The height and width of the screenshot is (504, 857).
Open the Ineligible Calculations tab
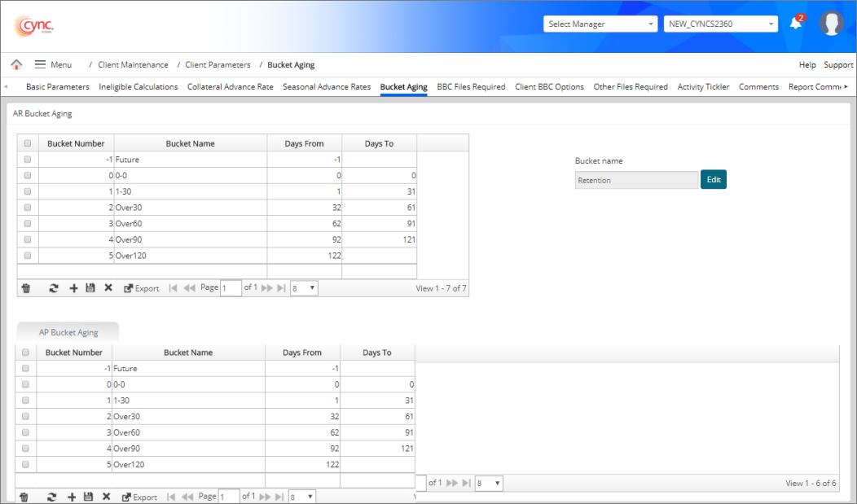[138, 87]
